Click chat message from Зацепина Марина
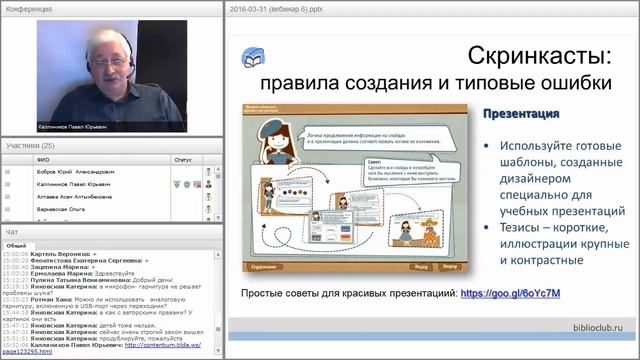The width and height of the screenshot is (640, 360). pyautogui.click(x=49, y=267)
